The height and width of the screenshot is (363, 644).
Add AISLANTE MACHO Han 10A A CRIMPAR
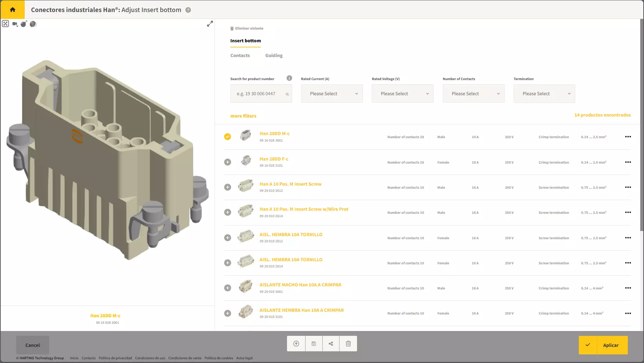228,288
